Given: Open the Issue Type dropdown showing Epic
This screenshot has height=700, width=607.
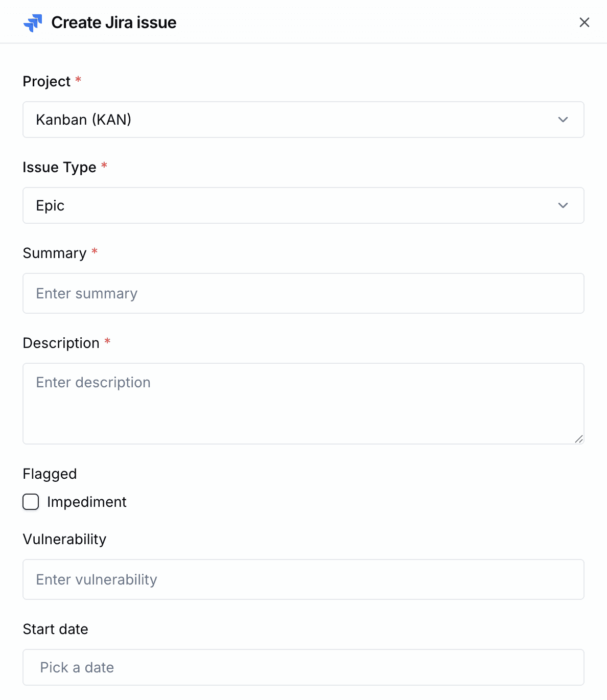Looking at the screenshot, I should (303, 205).
